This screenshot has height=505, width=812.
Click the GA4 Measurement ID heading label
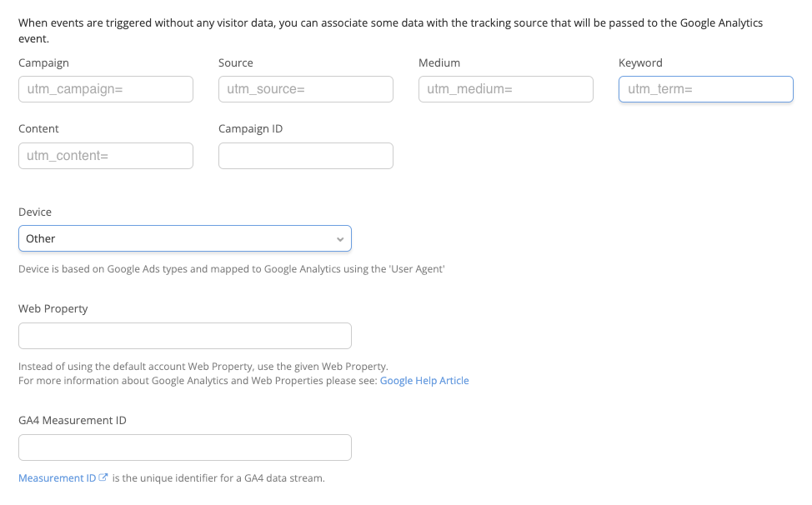(73, 420)
